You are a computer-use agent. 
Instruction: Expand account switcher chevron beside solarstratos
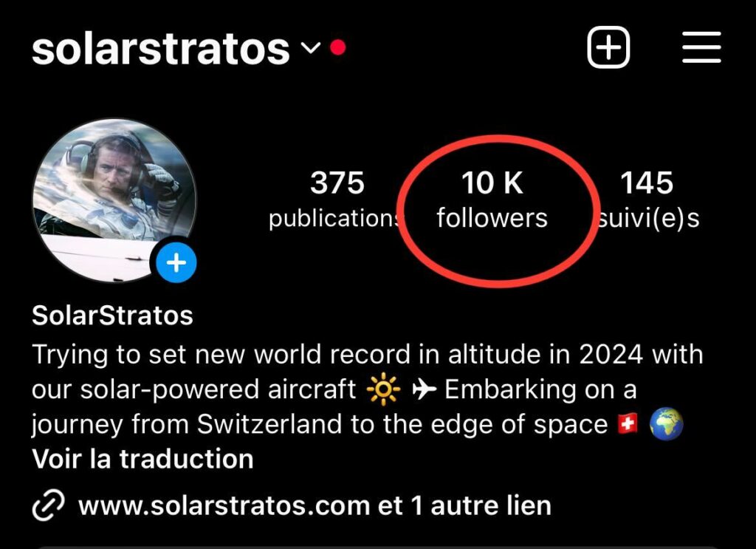[311, 47]
